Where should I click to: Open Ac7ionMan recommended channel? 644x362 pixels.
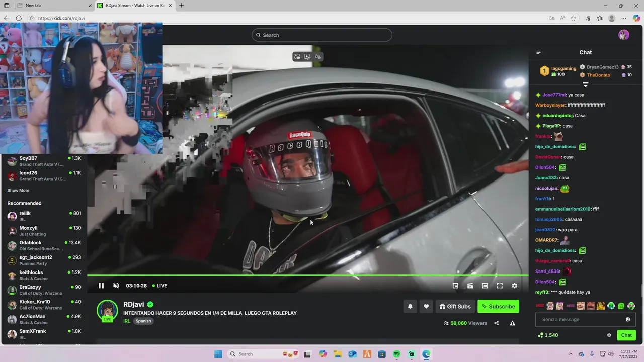pyautogui.click(x=44, y=319)
